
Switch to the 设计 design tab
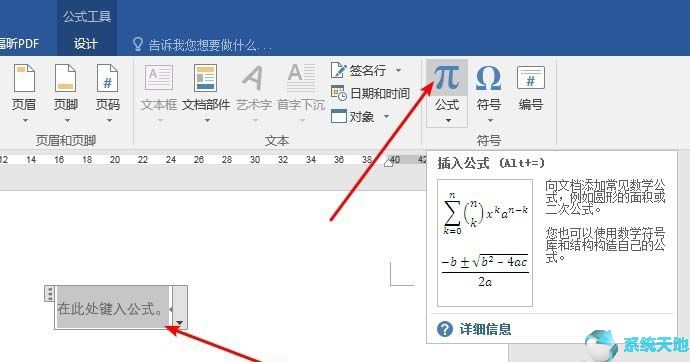point(85,44)
